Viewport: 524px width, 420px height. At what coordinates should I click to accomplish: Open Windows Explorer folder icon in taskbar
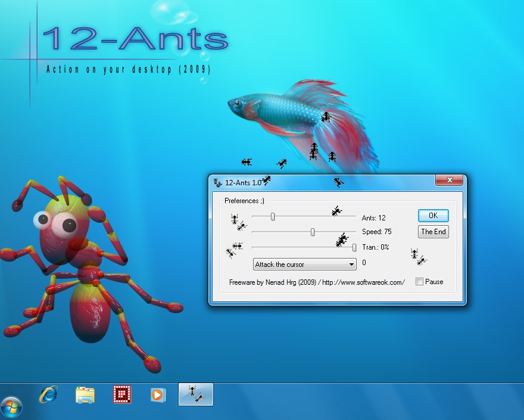coord(85,394)
